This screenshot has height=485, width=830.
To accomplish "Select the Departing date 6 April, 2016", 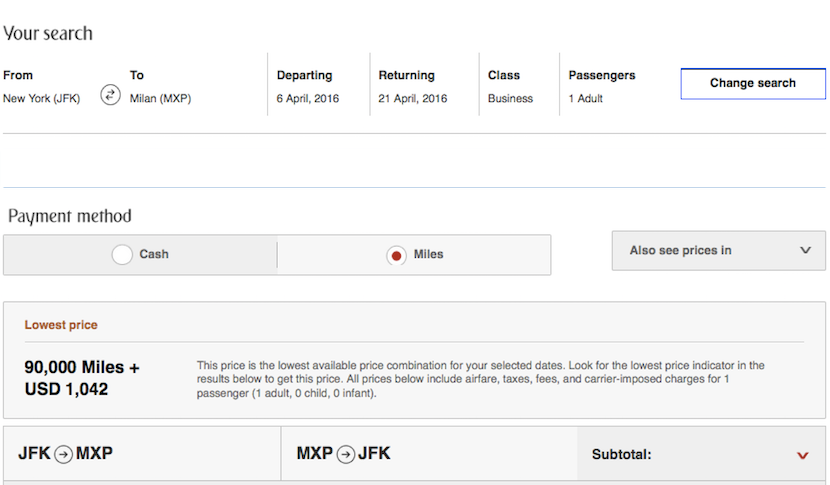I will click(x=307, y=99).
